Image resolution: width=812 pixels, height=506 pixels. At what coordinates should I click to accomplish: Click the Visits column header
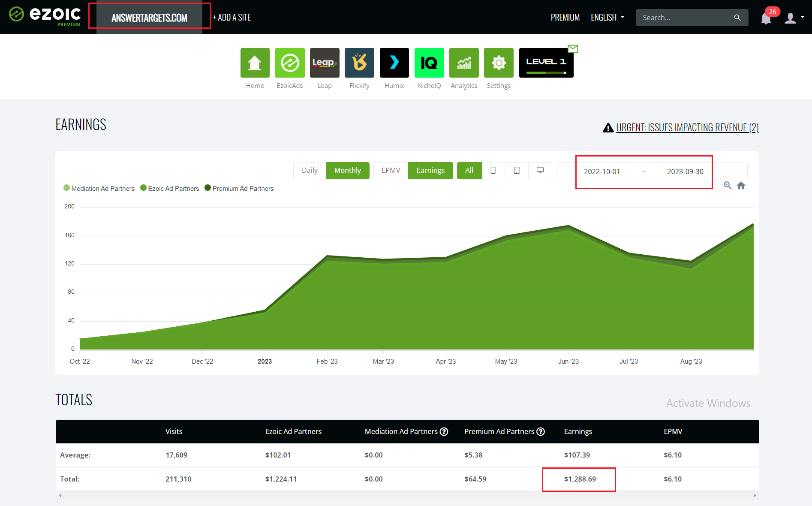coord(174,431)
